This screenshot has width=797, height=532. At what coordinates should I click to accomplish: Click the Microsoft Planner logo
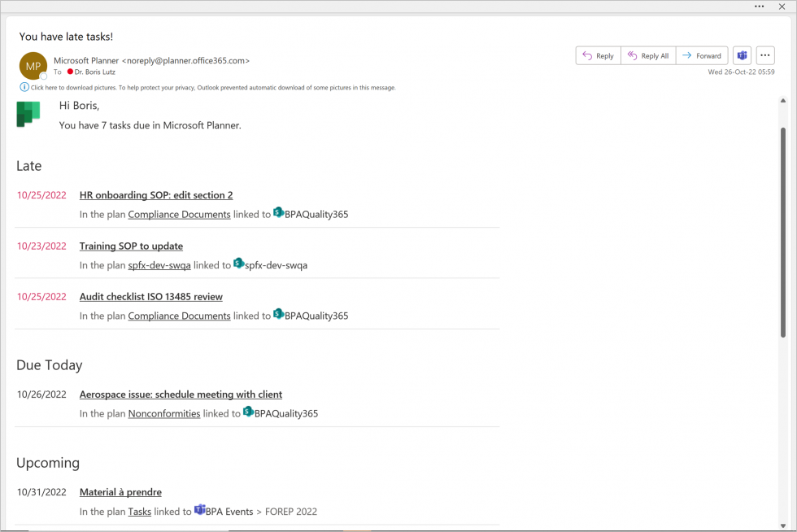28,114
